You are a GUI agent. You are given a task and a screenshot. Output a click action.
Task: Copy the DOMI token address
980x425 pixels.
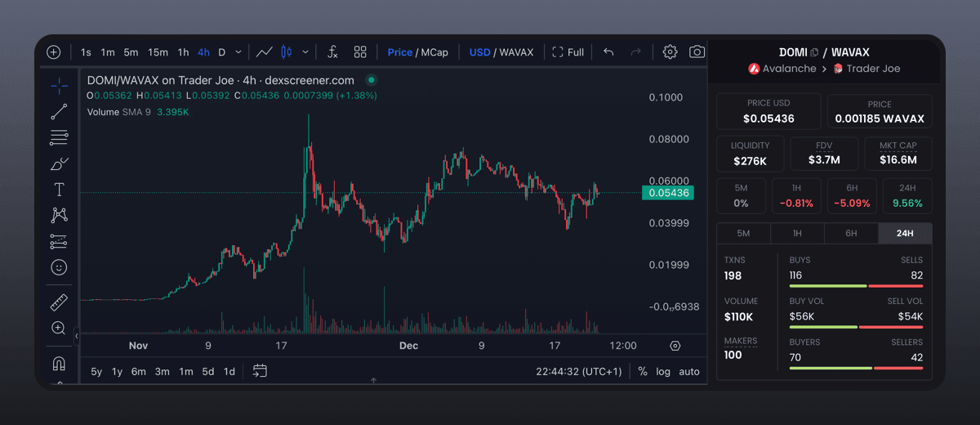click(x=814, y=52)
